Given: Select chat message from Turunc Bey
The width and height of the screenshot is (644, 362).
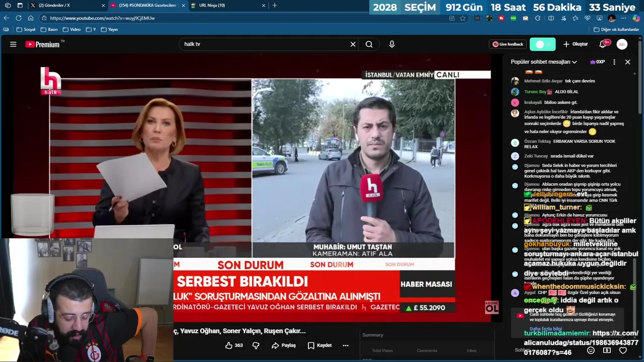Looking at the screenshot, I should pyautogui.click(x=551, y=92).
